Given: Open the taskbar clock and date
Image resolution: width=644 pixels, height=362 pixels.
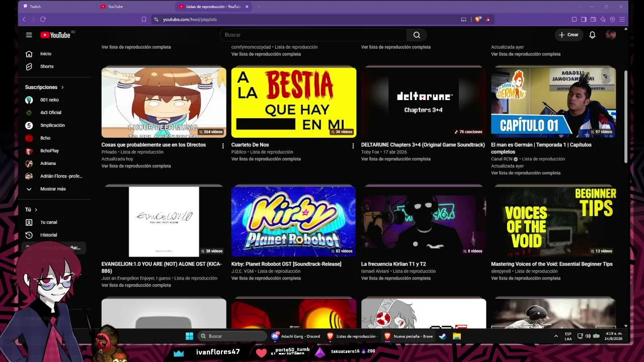Looking at the screenshot, I should click(x=614, y=336).
